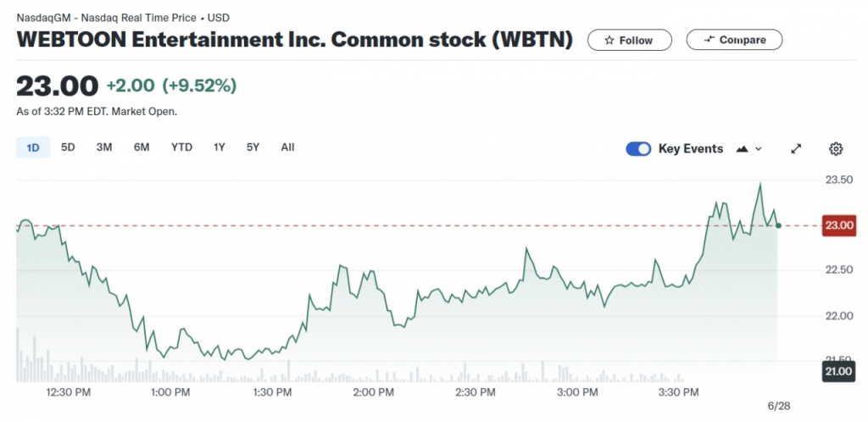Click the current price dot on chart
Image resolution: width=868 pixels, height=422 pixels.
[778, 225]
